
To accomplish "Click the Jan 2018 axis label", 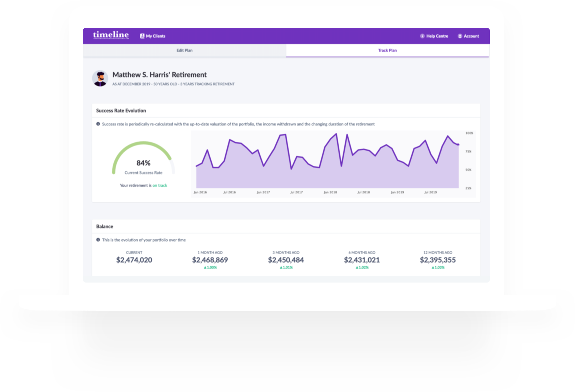I will [x=330, y=192].
